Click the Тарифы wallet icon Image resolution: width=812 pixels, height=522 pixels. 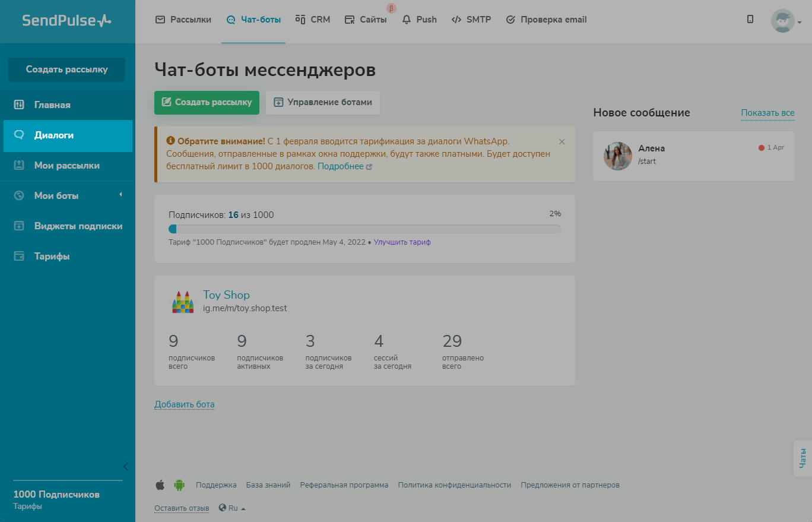tap(19, 257)
